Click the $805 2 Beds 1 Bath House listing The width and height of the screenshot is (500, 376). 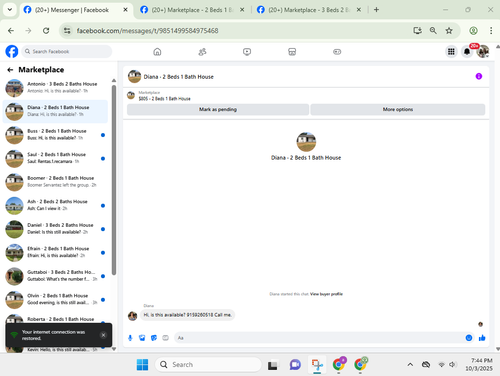(x=164, y=99)
